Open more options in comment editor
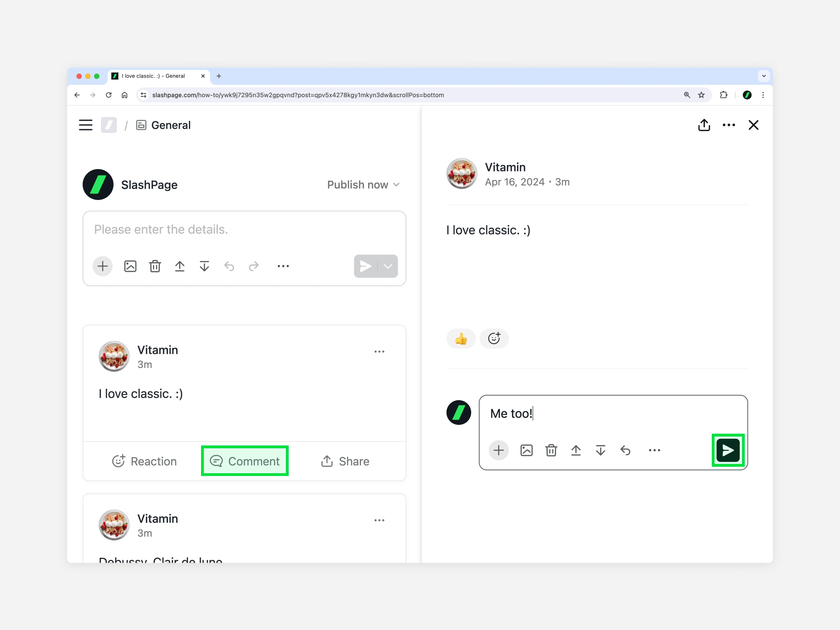The height and width of the screenshot is (630, 840). (654, 450)
